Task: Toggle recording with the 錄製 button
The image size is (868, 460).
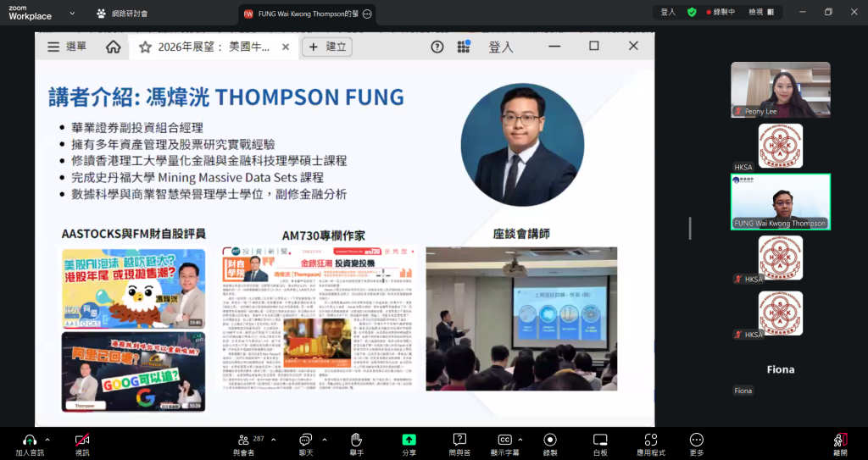Action: pos(550,441)
